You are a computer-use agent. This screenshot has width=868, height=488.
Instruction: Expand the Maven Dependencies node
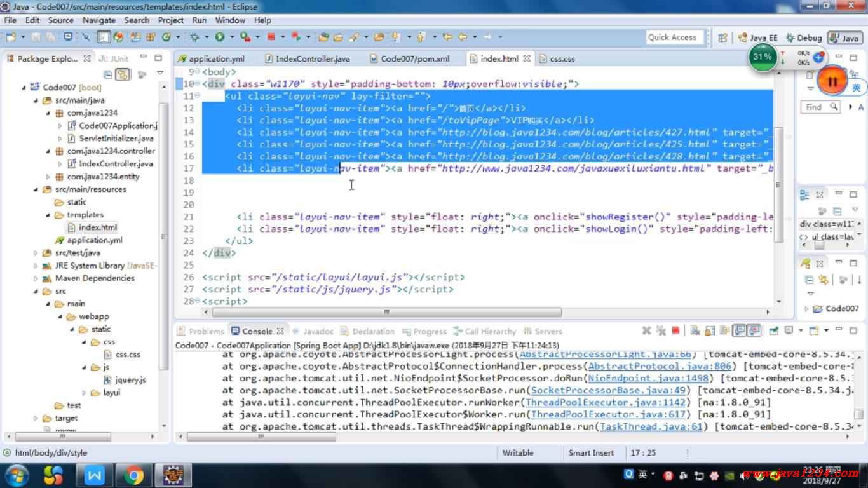tap(36, 278)
